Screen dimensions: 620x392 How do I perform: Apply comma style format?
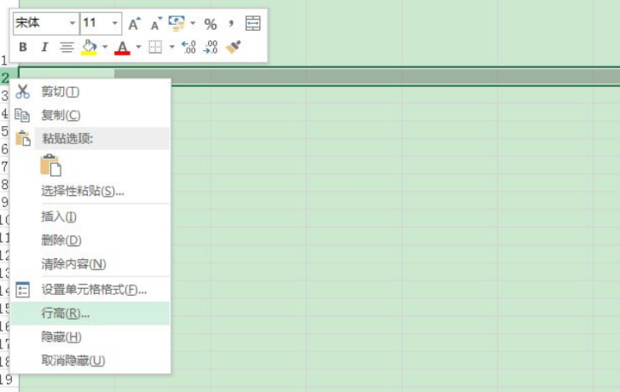click(x=231, y=24)
